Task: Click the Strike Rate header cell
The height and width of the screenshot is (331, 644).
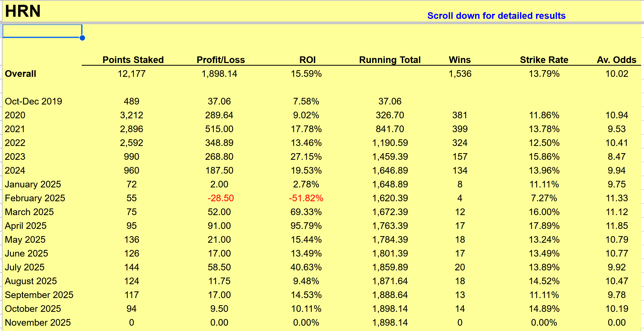Action: click(x=544, y=60)
